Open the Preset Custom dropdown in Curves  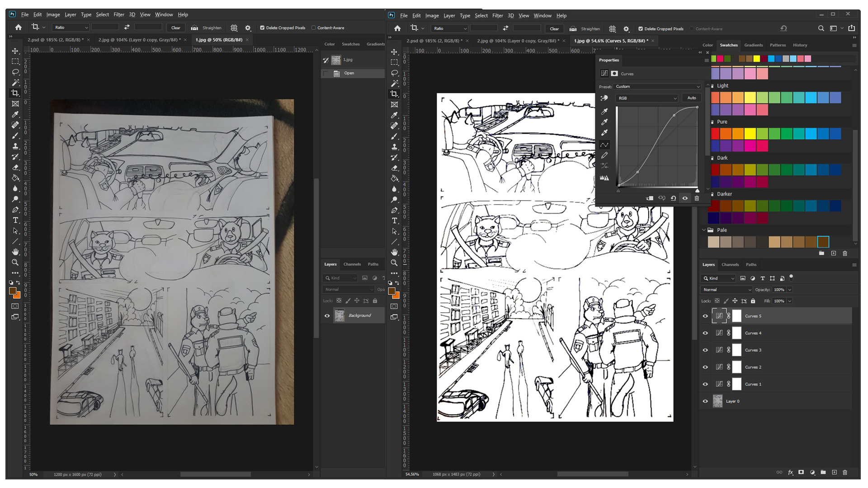tap(658, 86)
